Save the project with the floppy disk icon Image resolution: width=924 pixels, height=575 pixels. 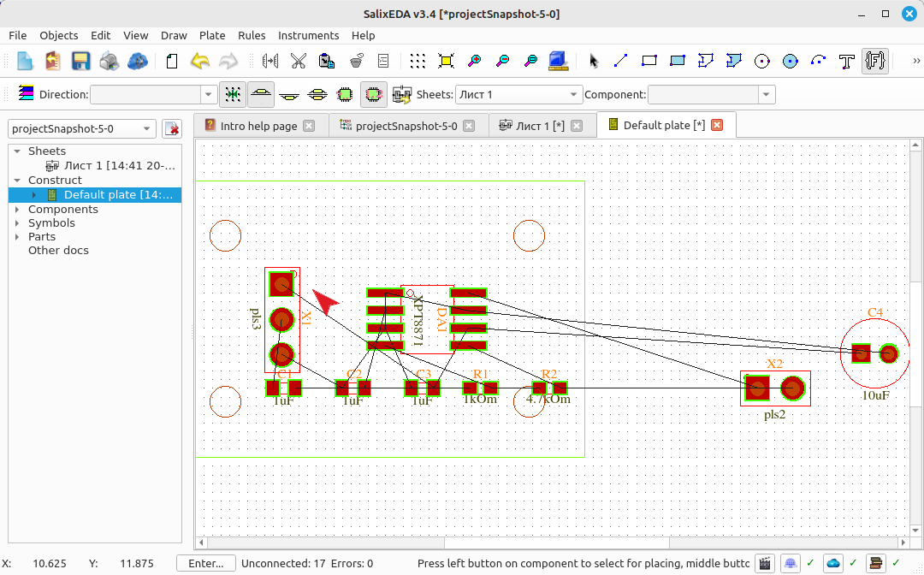click(80, 61)
